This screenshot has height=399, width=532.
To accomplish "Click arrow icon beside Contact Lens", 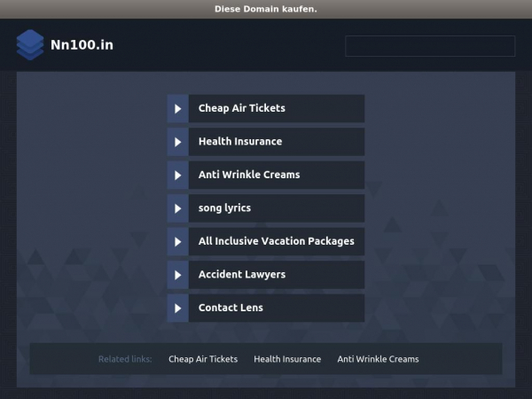I will [x=178, y=308].
